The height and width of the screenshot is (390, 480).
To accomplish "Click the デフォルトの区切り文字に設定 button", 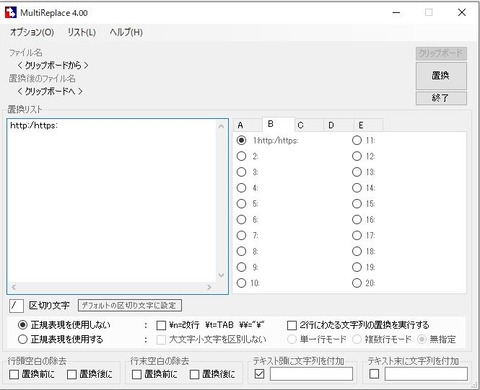I will pos(130,305).
